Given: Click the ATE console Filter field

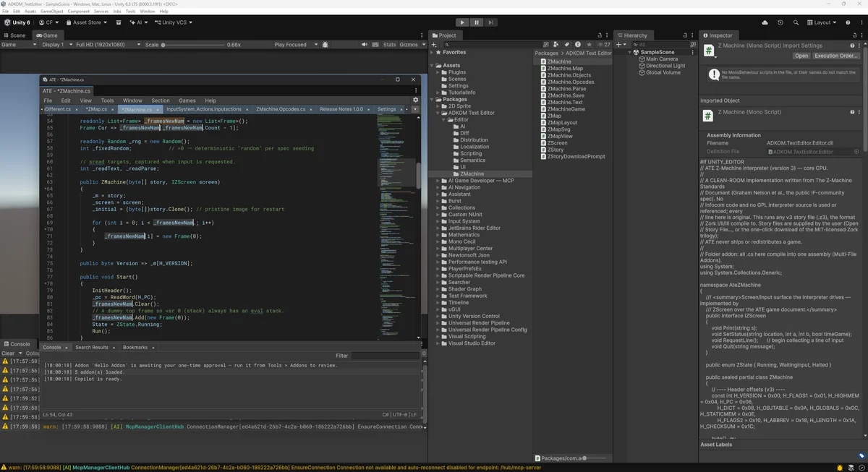Looking at the screenshot, I should (x=385, y=356).
